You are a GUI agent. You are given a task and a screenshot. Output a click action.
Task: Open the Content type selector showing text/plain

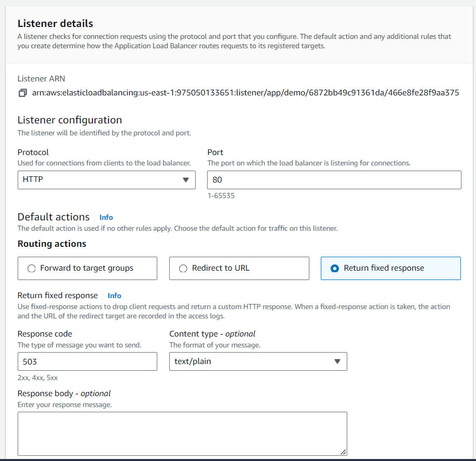258,361
